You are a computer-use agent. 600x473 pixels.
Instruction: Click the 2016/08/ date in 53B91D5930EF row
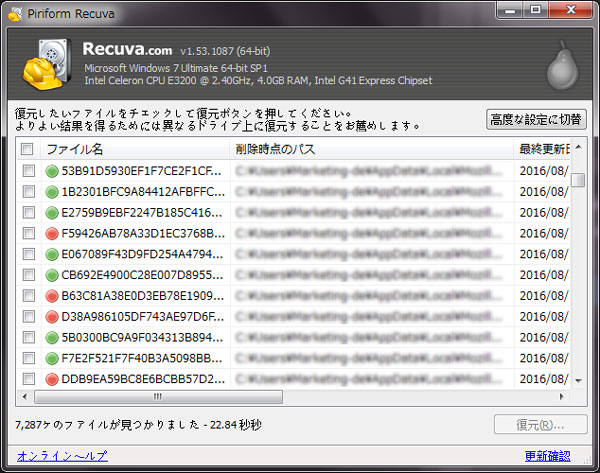click(x=544, y=171)
